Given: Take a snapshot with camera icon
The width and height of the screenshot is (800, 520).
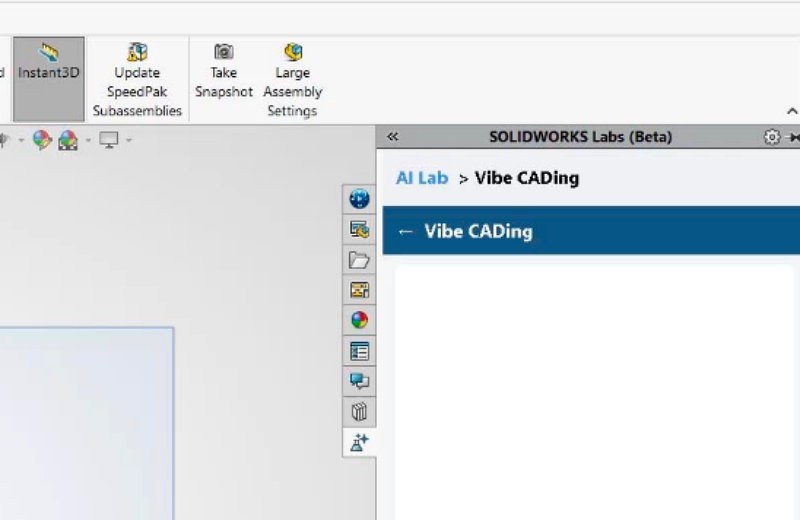Looking at the screenshot, I should coord(223,70).
